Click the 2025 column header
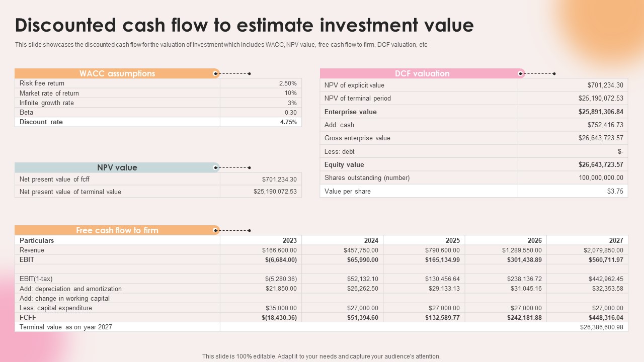This screenshot has height=362, width=644. pyautogui.click(x=453, y=240)
